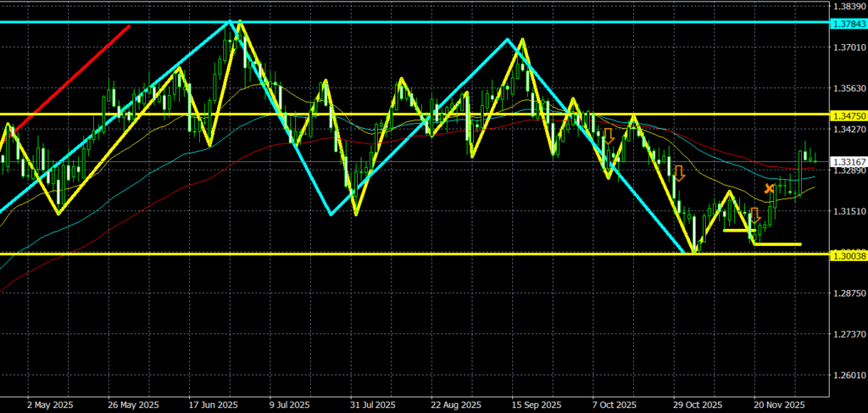Click the cyan 1.37843 price label
The width and height of the screenshot is (868, 413).
point(848,22)
